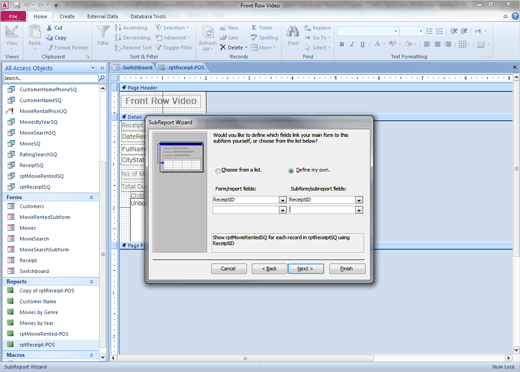This screenshot has width=520, height=372.
Task: Click Align Left text icon
Action: 427,44
